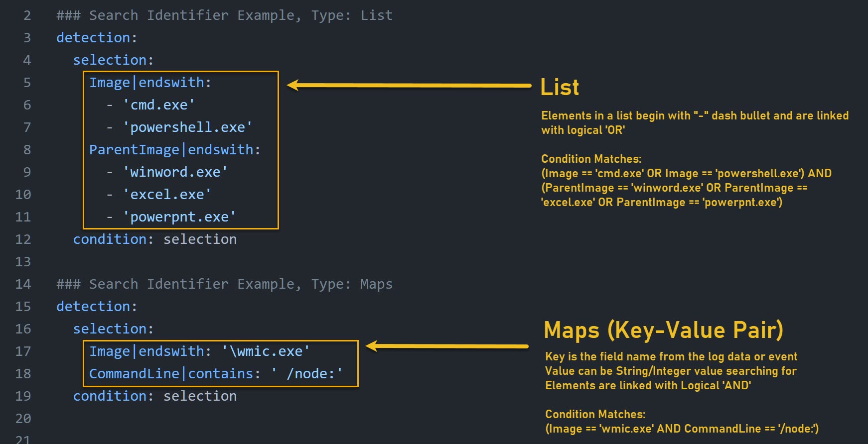The image size is (868, 444).
Task: Click the arrow pointing to the list box
Action: (x=409, y=85)
